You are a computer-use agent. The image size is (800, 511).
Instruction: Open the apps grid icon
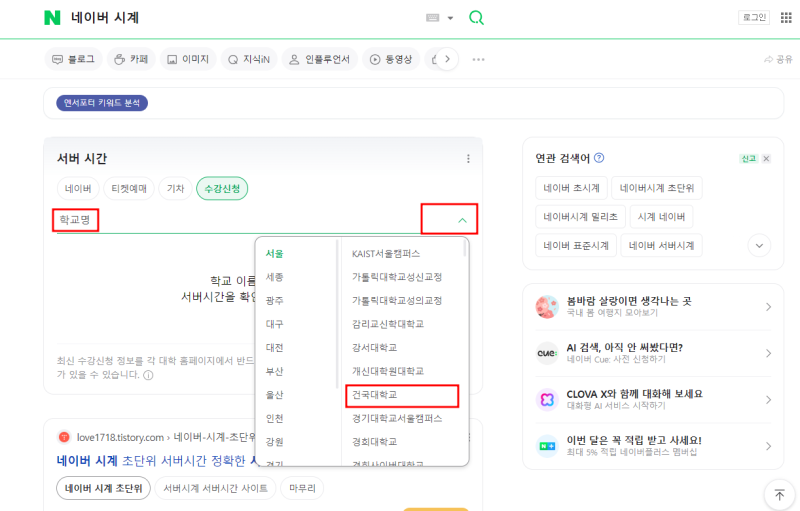786,17
